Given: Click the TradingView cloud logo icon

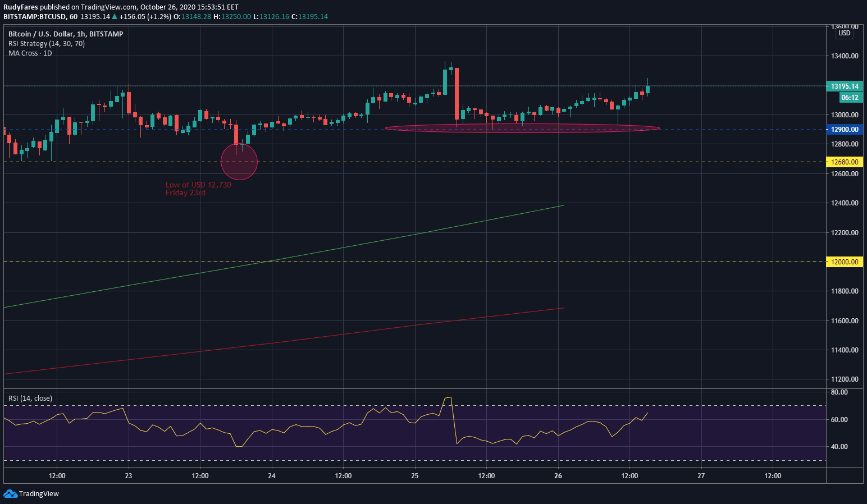Looking at the screenshot, I should [10, 493].
